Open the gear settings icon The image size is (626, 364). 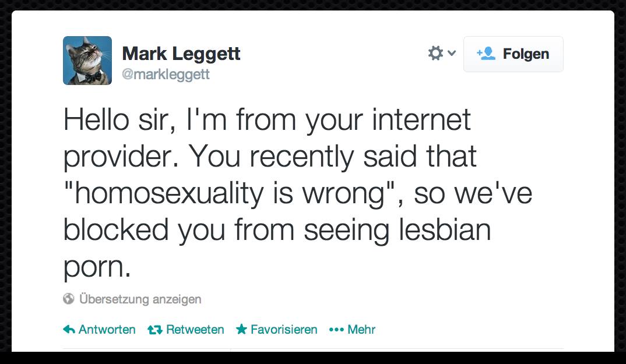[x=435, y=54]
